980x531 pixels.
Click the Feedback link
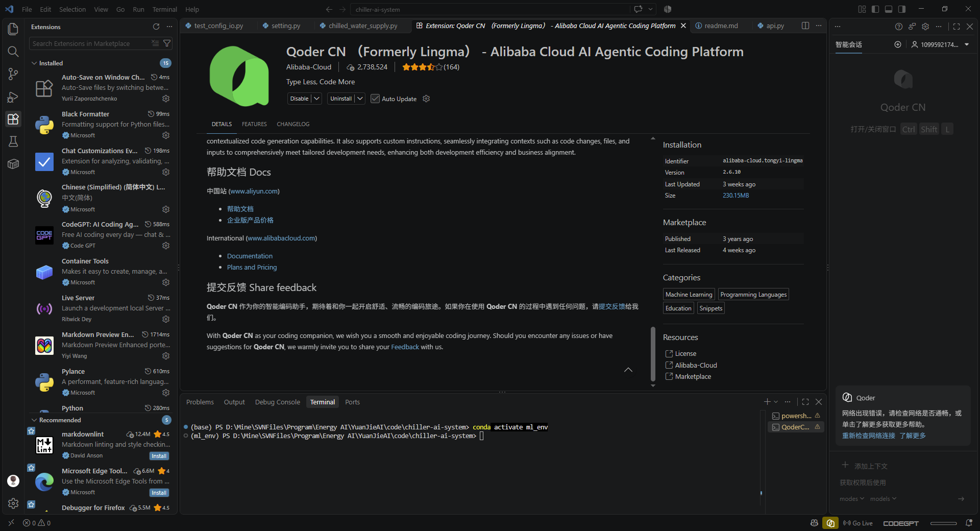tap(405, 347)
